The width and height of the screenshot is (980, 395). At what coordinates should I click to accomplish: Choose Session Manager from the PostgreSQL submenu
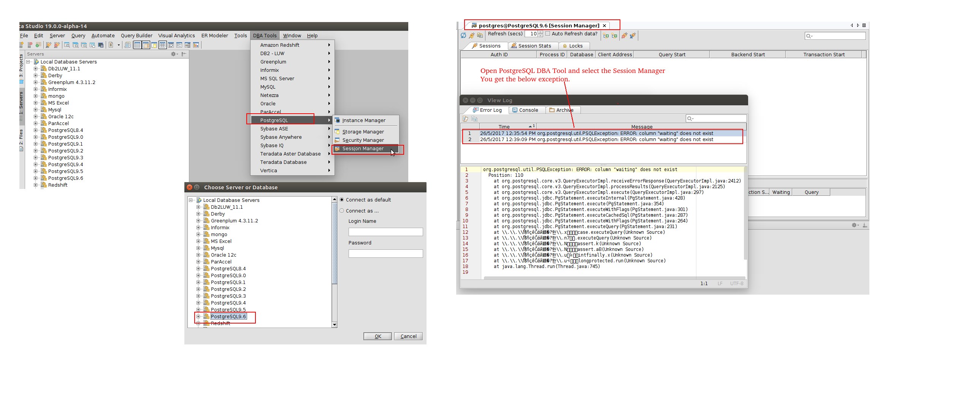point(366,149)
